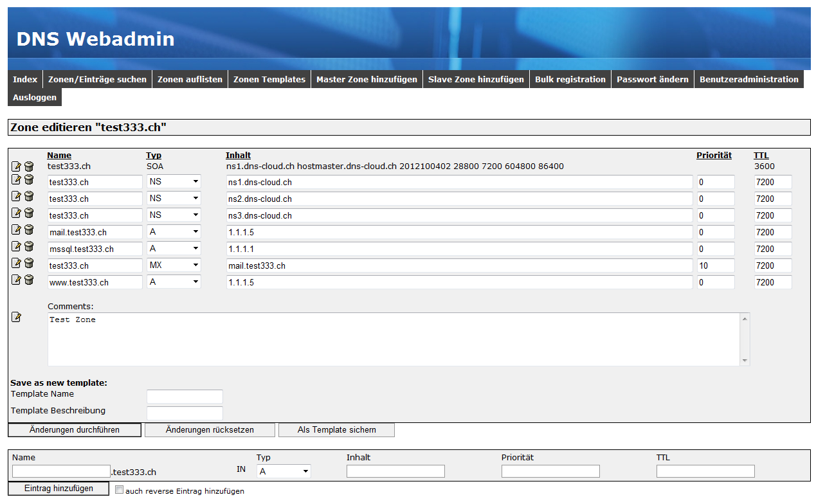
Task: Sort by clicking 'Priorität' column header
Action: (714, 156)
